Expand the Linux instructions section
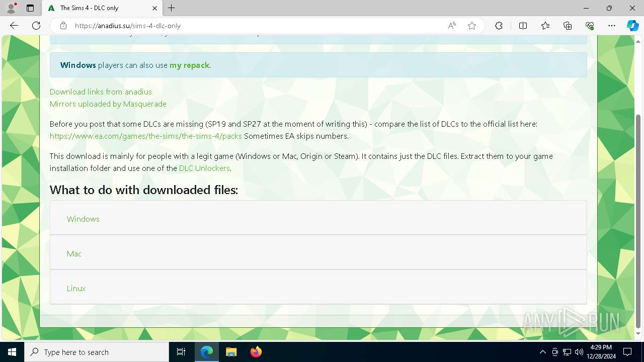The width and height of the screenshot is (644, 362). pyautogui.click(x=318, y=288)
